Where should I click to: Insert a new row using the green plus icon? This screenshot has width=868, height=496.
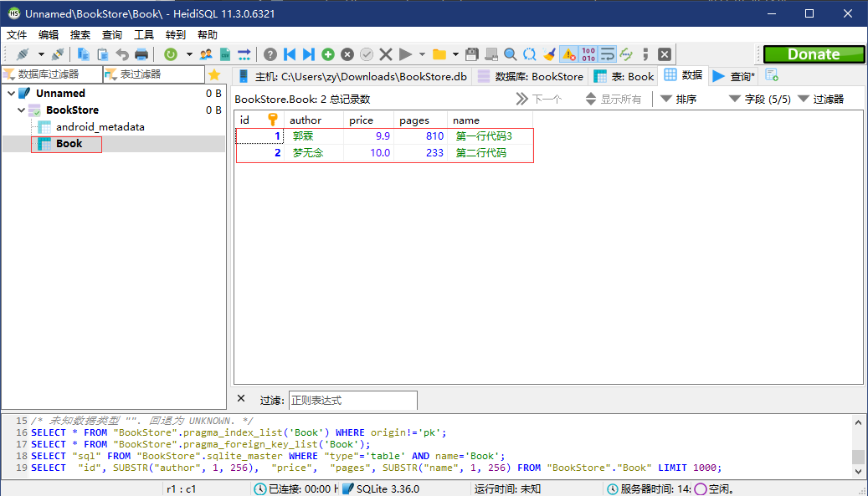point(328,54)
